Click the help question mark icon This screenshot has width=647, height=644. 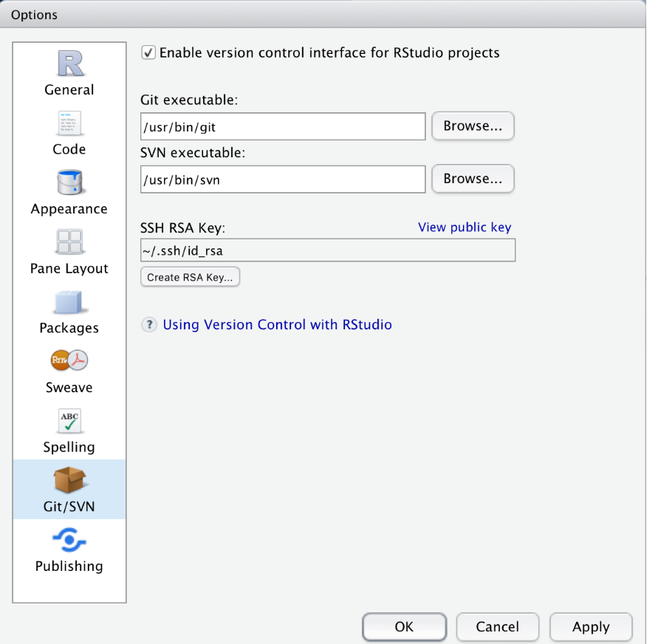149,325
